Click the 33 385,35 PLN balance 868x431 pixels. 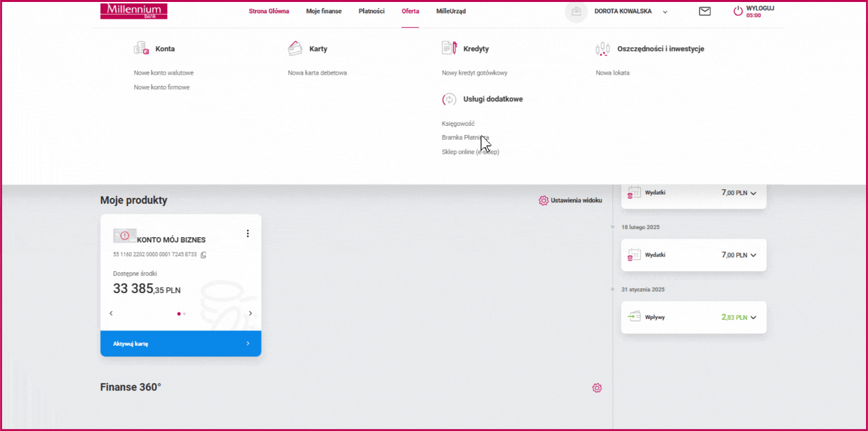(147, 290)
